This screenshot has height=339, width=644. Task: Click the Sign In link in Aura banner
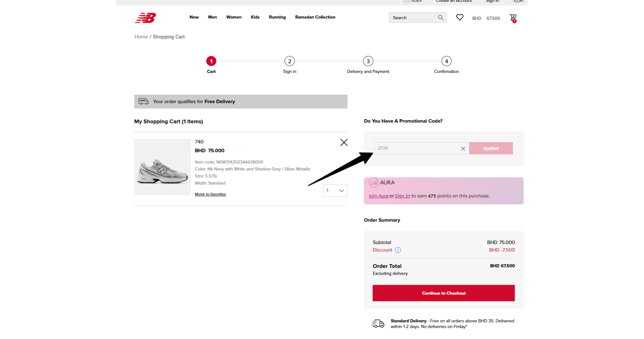coord(402,196)
